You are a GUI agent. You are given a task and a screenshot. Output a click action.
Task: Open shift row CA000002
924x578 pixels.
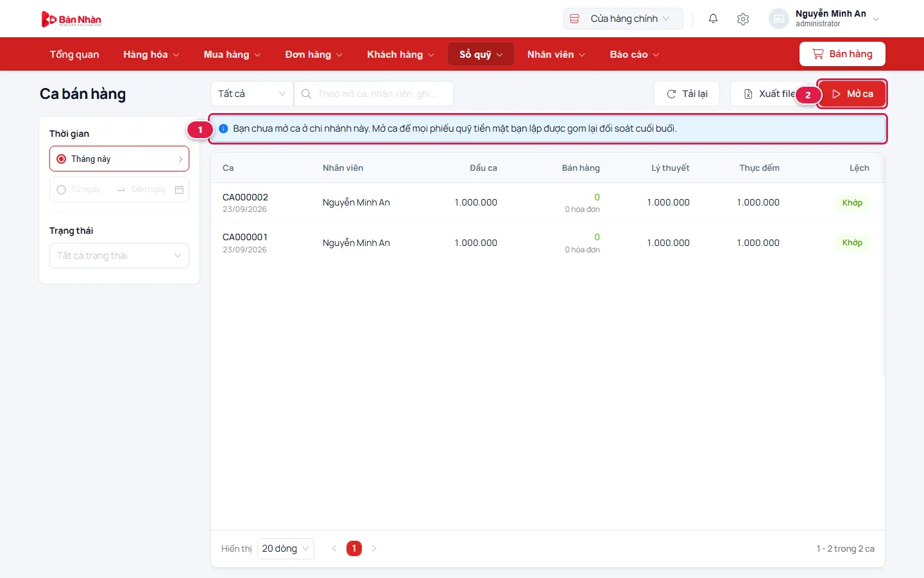coord(548,203)
